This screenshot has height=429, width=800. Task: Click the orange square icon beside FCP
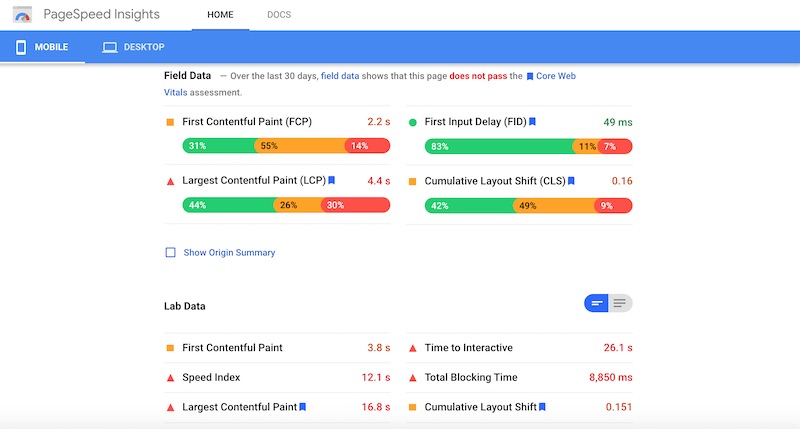[170, 122]
